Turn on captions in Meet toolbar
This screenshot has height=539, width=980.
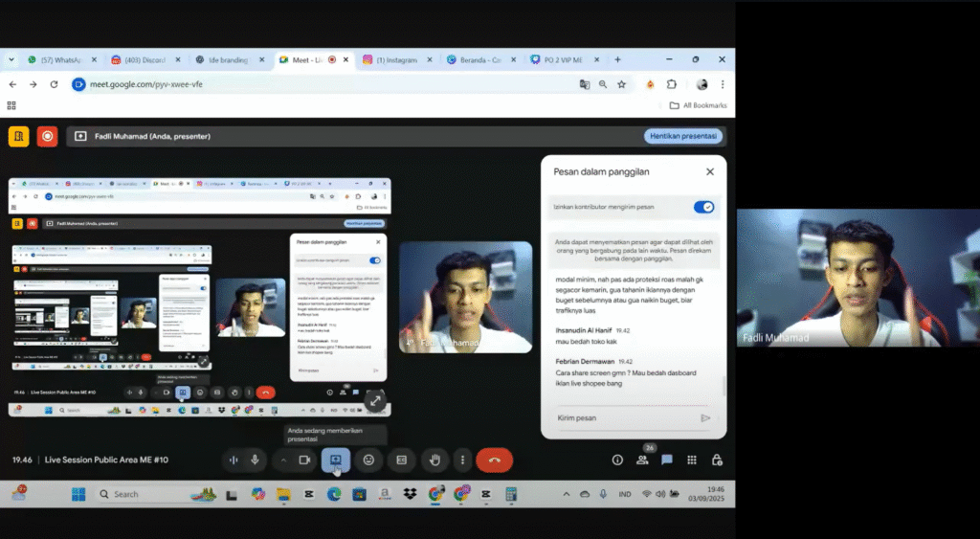[402, 460]
